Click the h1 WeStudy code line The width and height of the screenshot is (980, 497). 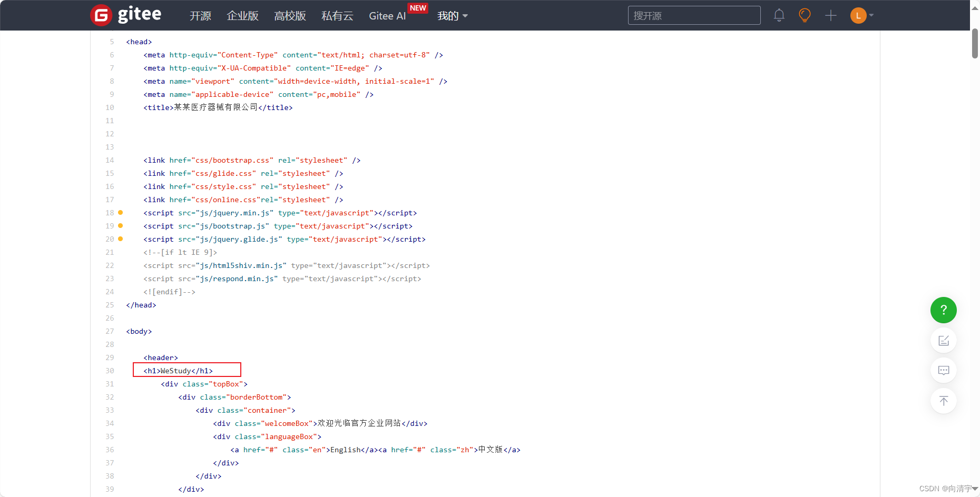pos(178,371)
